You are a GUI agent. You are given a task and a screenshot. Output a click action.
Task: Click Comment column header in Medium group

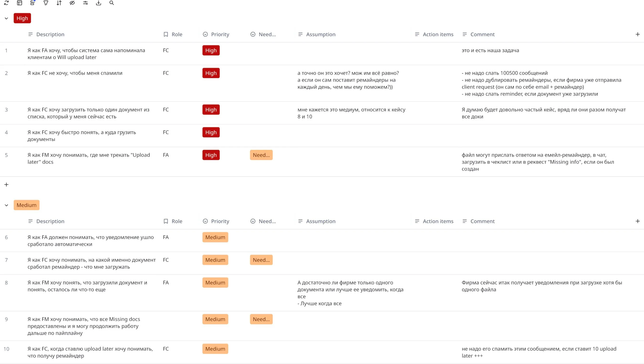click(x=478, y=221)
